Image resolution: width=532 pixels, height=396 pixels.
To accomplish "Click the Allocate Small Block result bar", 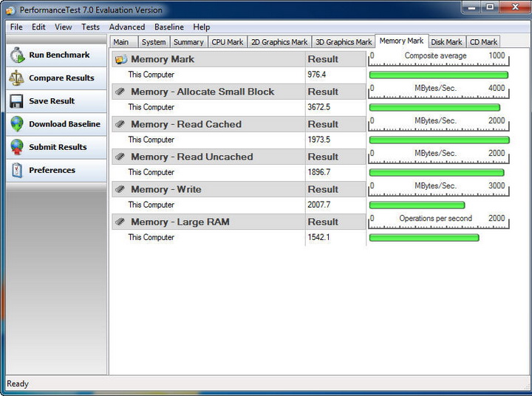I will pos(434,108).
